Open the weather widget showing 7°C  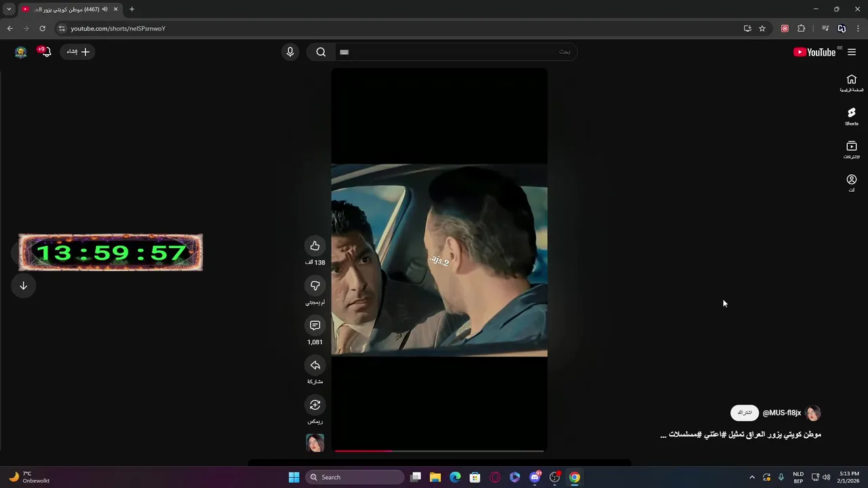click(x=30, y=477)
